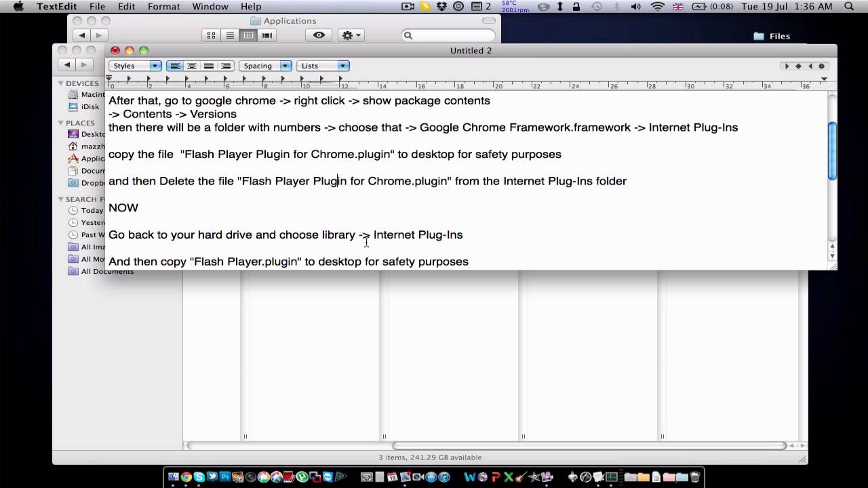
Task: Click the British flag input menu
Action: 677,7
